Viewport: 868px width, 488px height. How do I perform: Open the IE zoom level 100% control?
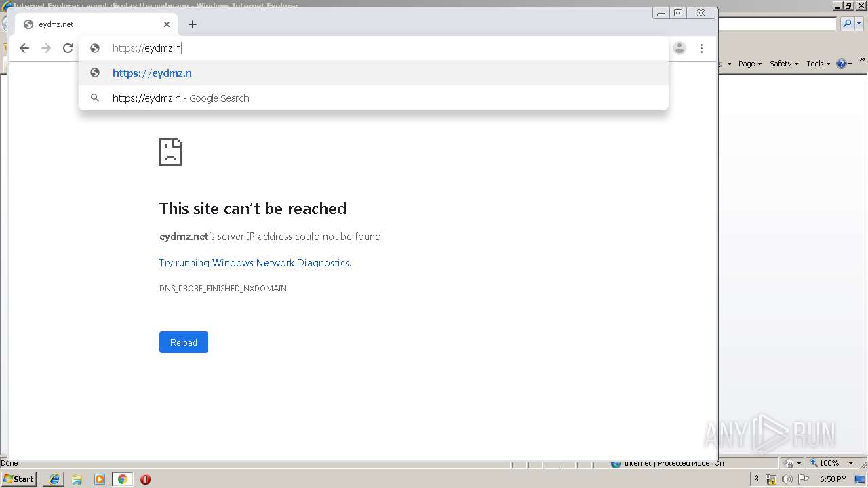coord(831,463)
